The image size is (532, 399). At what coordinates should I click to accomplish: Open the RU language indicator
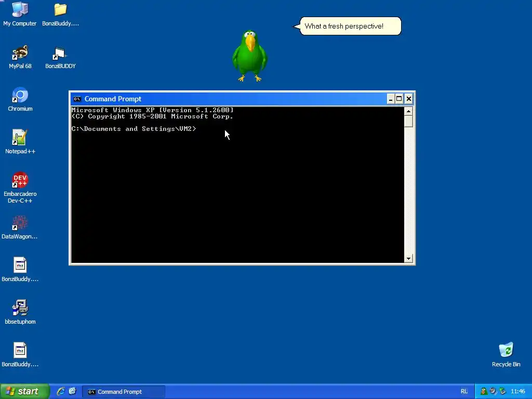(464, 392)
